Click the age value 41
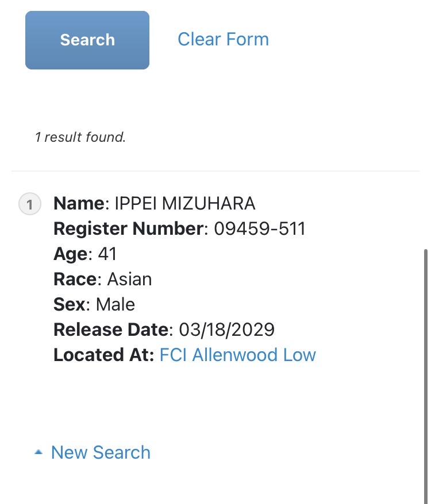Screen dimensions: 431x504 107,254
